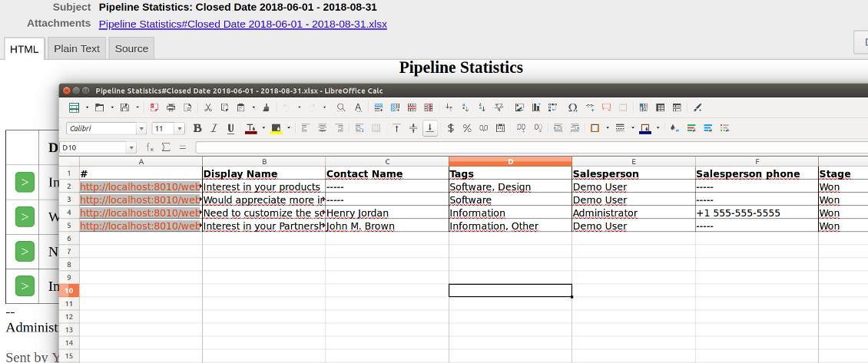The height and width of the screenshot is (363, 868).
Task: Click the Sum sigma icon
Action: (x=165, y=148)
